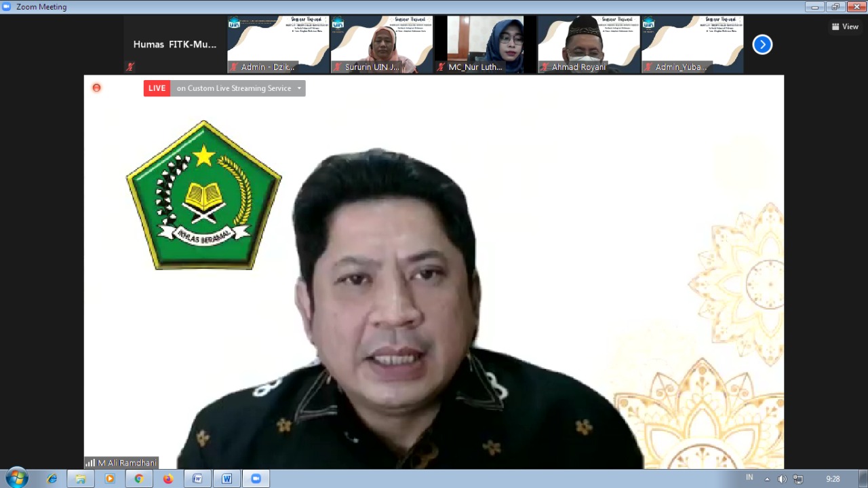Open the Custom Live Streaming Service dropdown

pos(298,88)
